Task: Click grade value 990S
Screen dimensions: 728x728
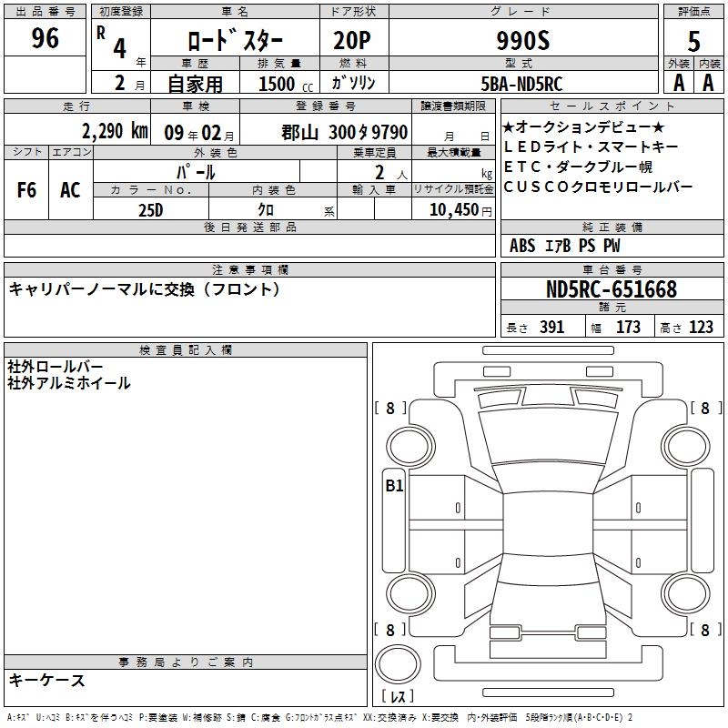Action: click(523, 41)
